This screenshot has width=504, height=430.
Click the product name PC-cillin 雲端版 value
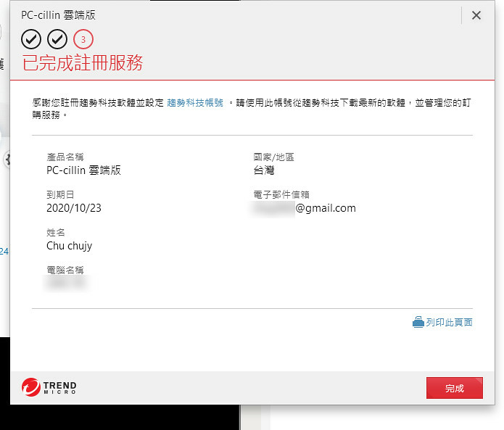tap(83, 170)
